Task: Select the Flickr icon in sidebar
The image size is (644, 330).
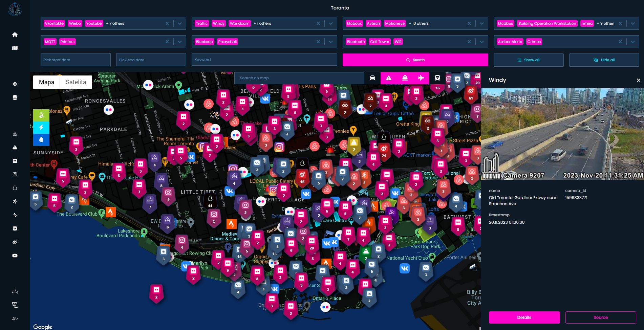Action: click(15, 161)
